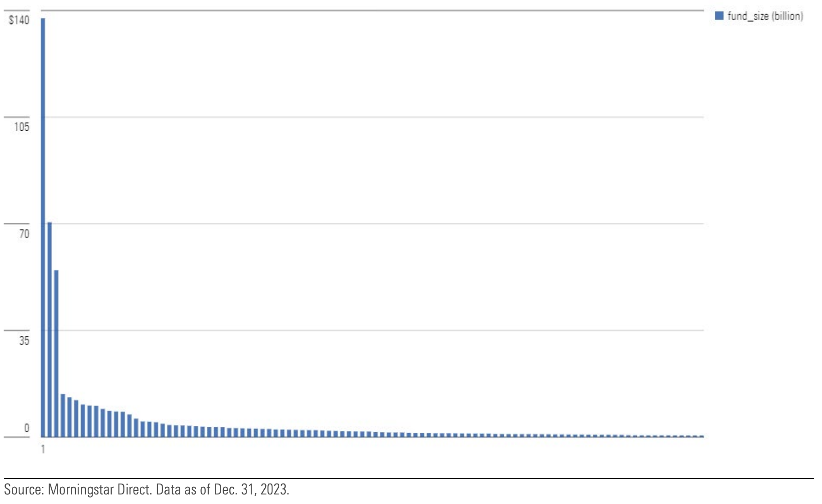Click the fourth bar from the left
The image size is (822, 504).
(63, 415)
